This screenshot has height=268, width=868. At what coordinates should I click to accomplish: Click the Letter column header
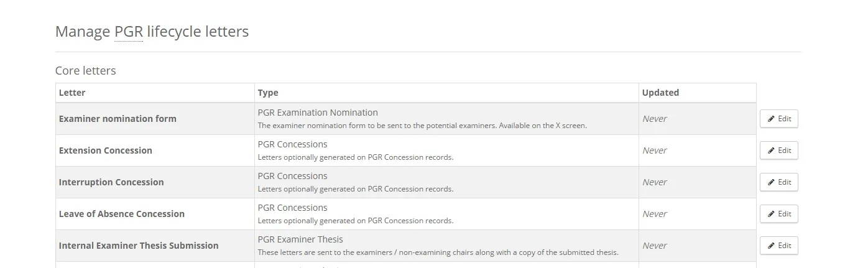(72, 93)
